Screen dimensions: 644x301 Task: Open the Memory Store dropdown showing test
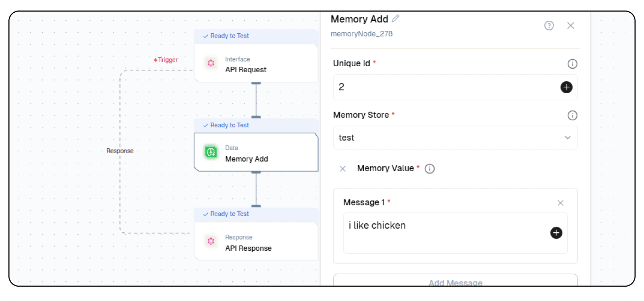click(455, 138)
